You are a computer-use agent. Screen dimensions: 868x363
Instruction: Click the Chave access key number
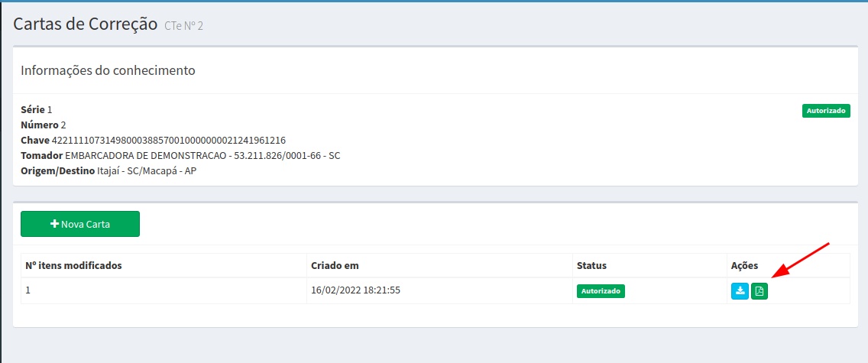tap(168, 140)
